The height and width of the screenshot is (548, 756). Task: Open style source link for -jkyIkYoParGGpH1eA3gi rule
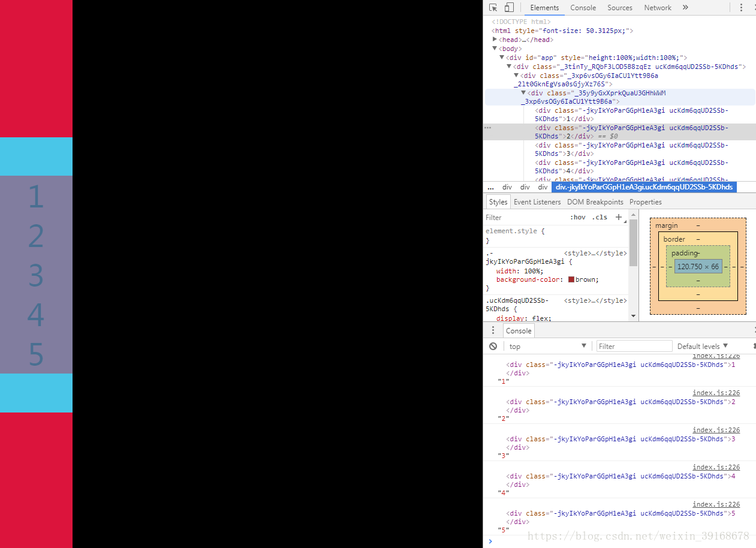[x=595, y=253]
